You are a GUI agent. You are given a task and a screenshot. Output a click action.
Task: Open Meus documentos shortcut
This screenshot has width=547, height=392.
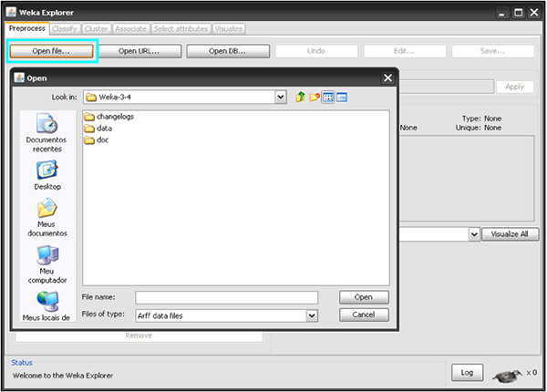[x=47, y=218]
